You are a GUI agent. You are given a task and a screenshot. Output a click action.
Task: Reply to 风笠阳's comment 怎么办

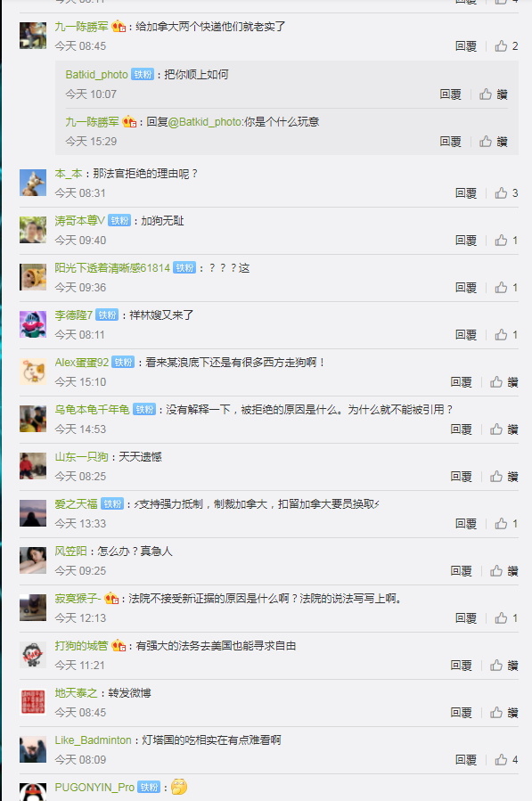[x=461, y=571]
